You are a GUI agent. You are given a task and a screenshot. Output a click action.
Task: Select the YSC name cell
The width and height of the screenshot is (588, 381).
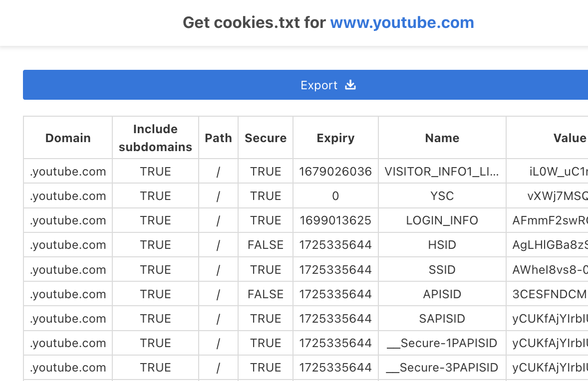(x=442, y=195)
